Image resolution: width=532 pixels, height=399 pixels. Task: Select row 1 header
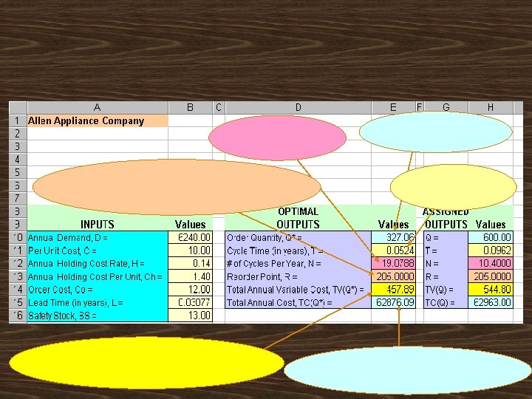(18, 120)
